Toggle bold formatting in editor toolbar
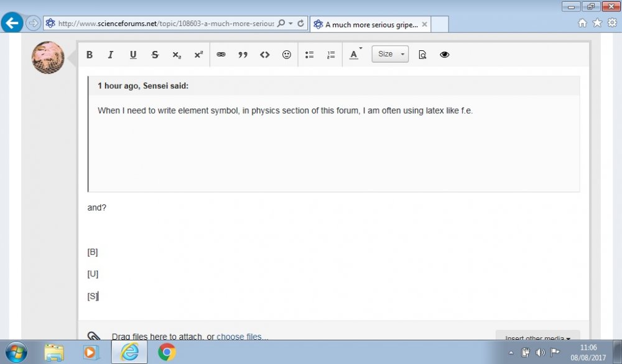Image resolution: width=622 pixels, height=364 pixels. 90,55
